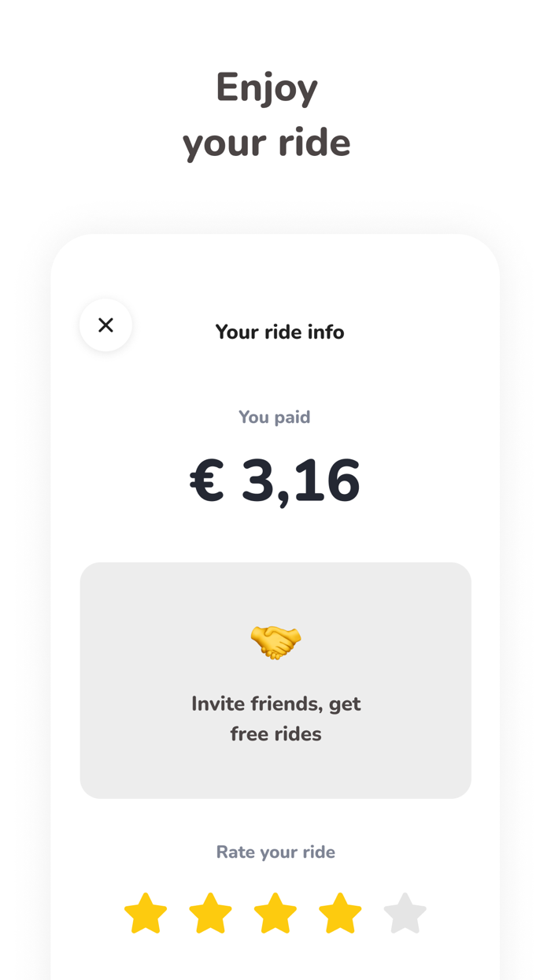The width and height of the screenshot is (551, 980).
Task: Tap the 'You paid' label
Action: click(x=275, y=417)
